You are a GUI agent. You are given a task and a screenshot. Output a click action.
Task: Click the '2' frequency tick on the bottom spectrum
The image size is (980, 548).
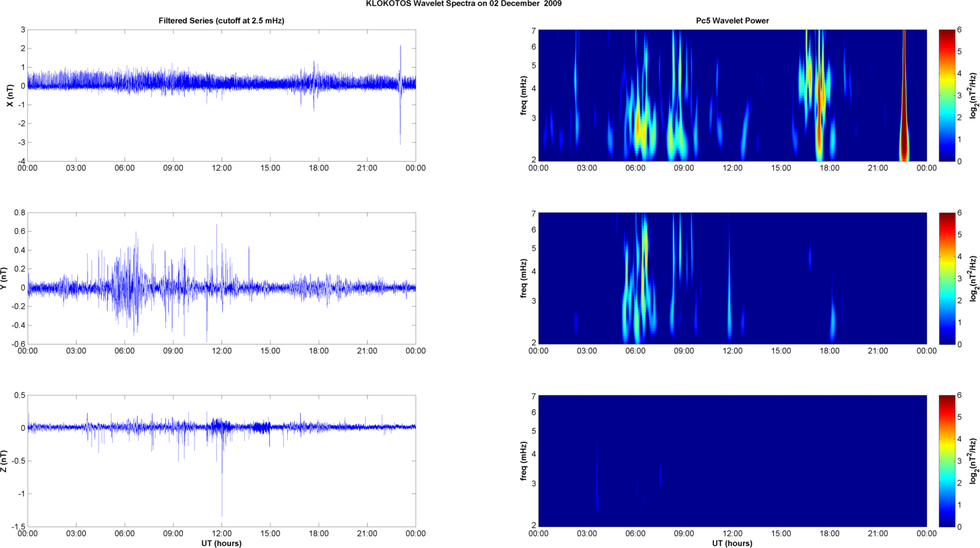[x=534, y=525]
